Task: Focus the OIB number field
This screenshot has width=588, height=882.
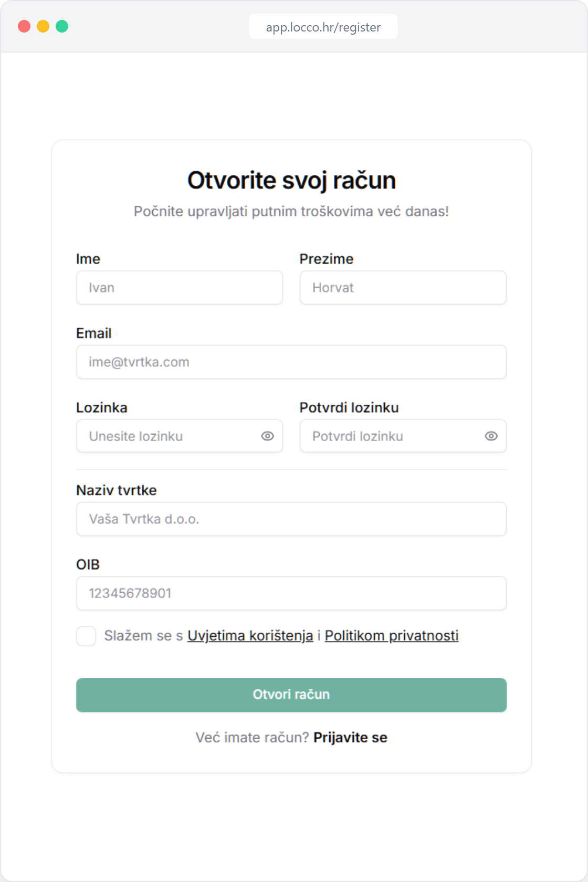Action: 291,593
